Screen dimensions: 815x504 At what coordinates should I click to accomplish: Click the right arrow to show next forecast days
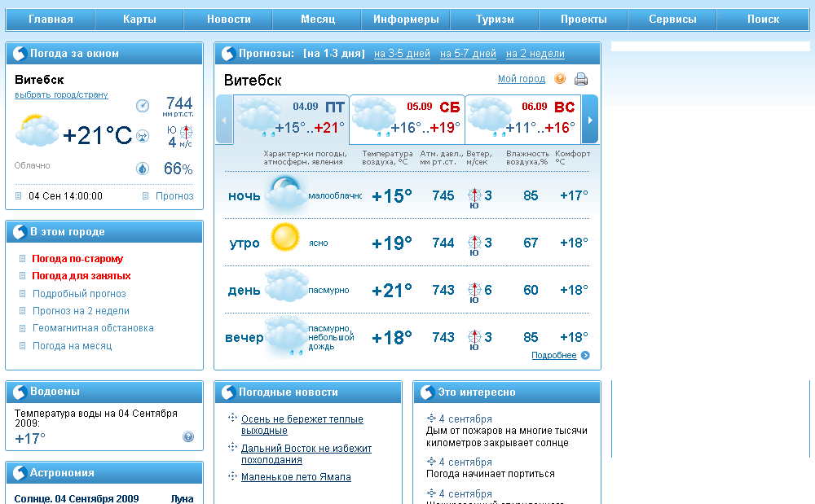pyautogui.click(x=589, y=119)
